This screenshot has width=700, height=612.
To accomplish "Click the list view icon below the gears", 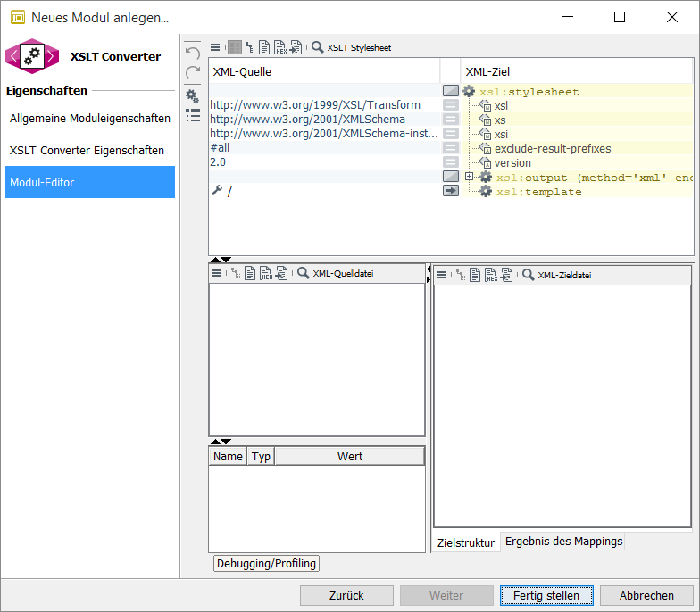I will pos(192,115).
